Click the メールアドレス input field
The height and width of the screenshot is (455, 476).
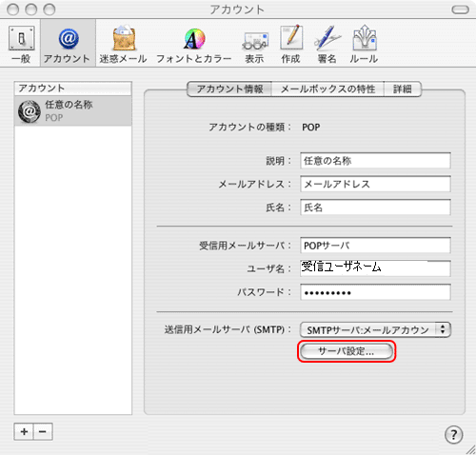pyautogui.click(x=375, y=184)
